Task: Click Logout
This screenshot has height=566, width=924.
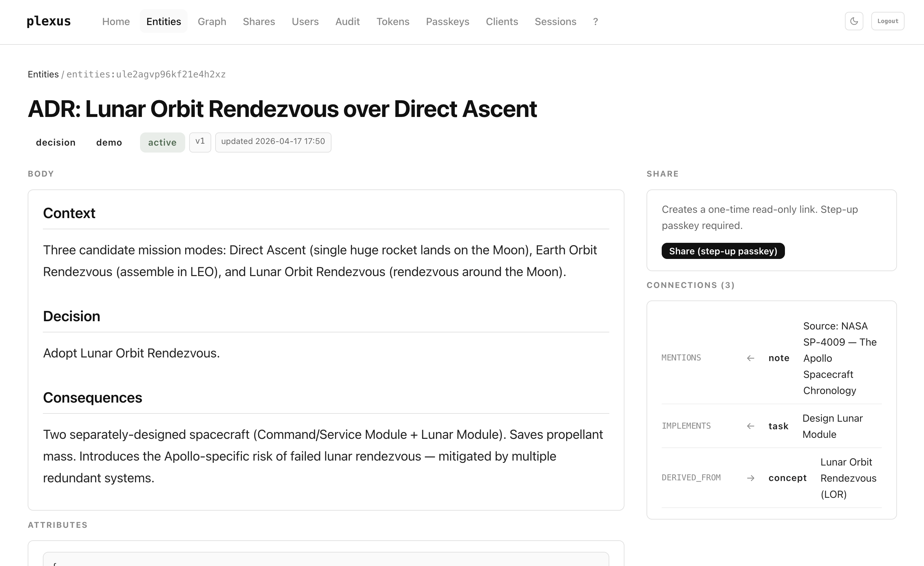Action: click(887, 21)
